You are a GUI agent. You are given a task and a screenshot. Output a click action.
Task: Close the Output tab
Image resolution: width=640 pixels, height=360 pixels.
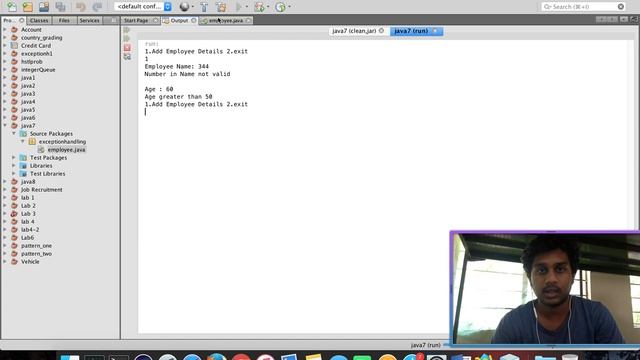[x=193, y=20]
